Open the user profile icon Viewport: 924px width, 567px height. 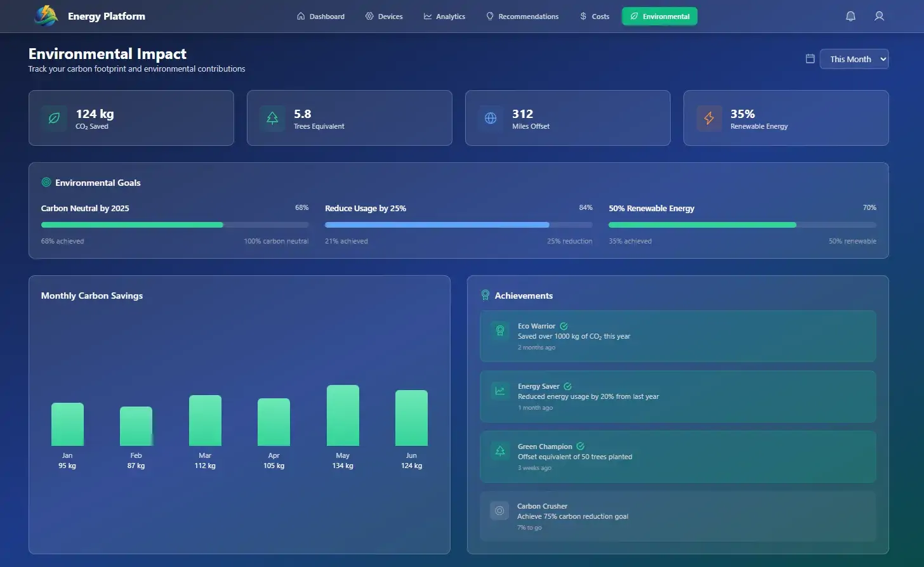point(879,16)
